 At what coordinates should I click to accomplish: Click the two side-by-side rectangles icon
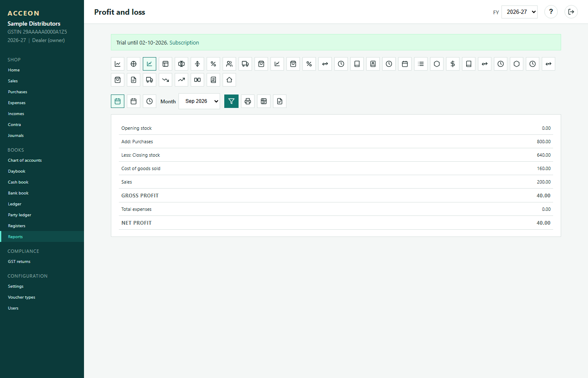(x=197, y=80)
